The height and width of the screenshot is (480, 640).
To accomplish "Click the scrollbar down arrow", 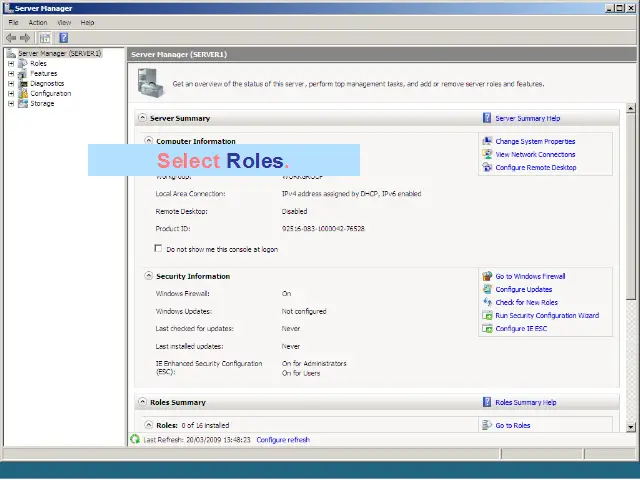I will coord(631,427).
